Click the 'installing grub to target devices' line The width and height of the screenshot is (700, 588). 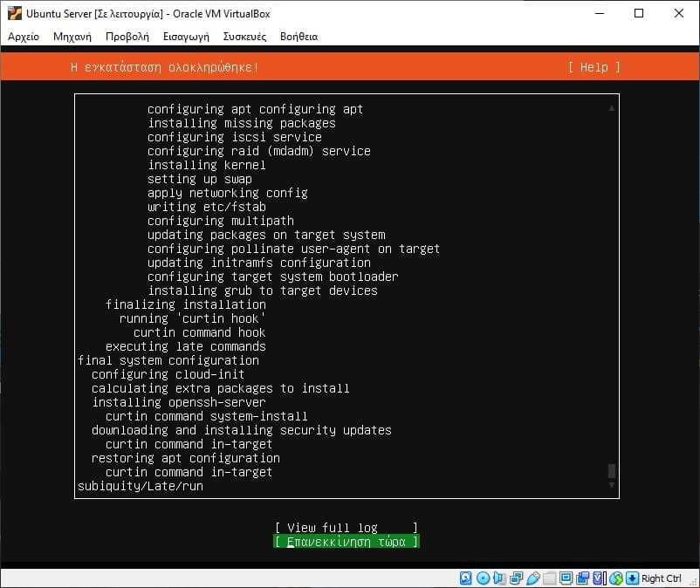[x=263, y=291]
